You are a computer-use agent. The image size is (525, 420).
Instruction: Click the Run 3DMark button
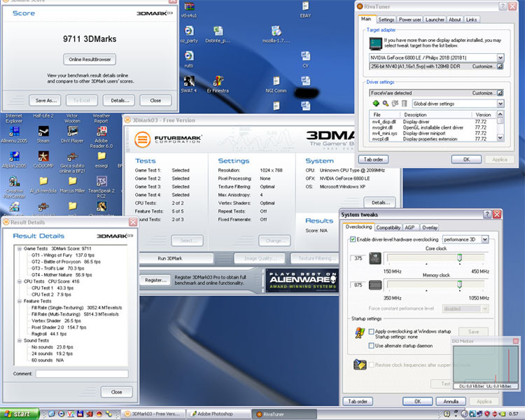point(176,258)
